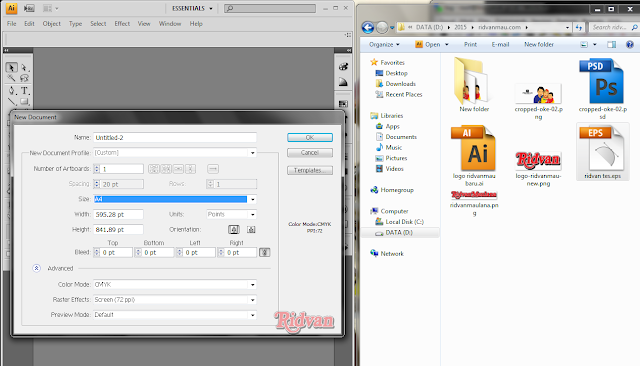The image size is (640, 366).
Task: Open the File menu in Illustrator
Action: [x=11, y=24]
